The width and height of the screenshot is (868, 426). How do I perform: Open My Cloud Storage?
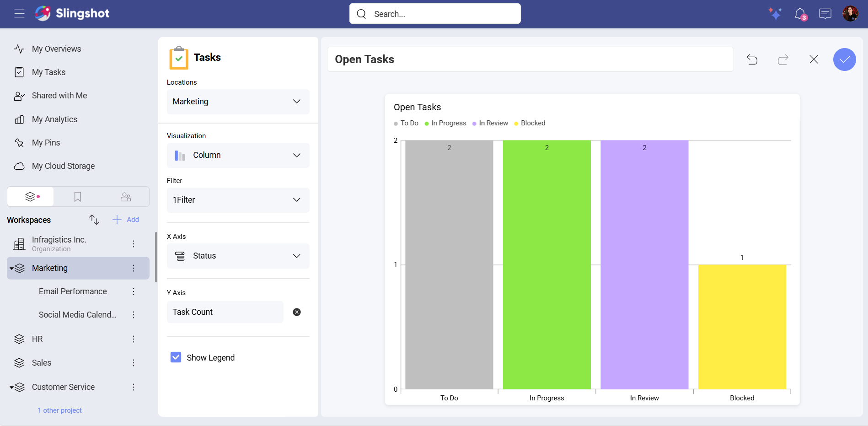[63, 166]
